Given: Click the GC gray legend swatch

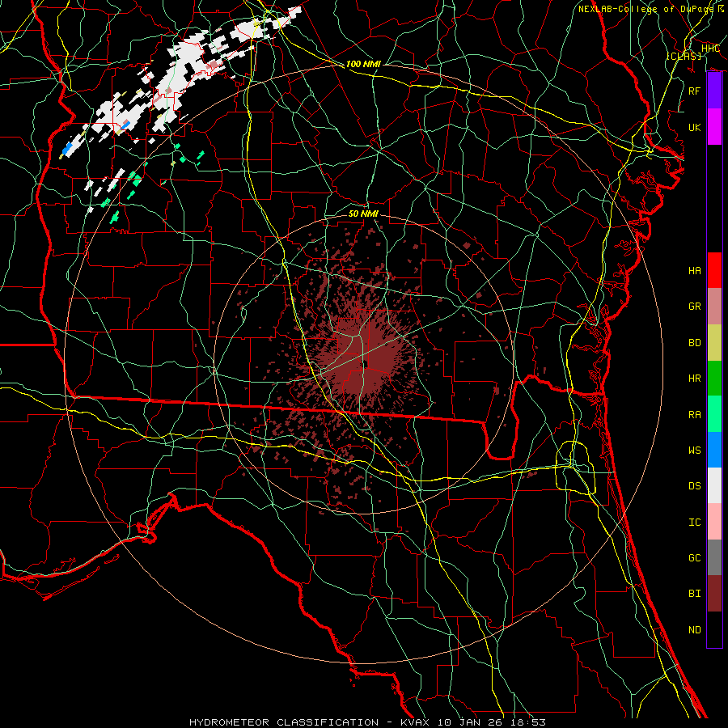Looking at the screenshot, I should pos(714,557).
